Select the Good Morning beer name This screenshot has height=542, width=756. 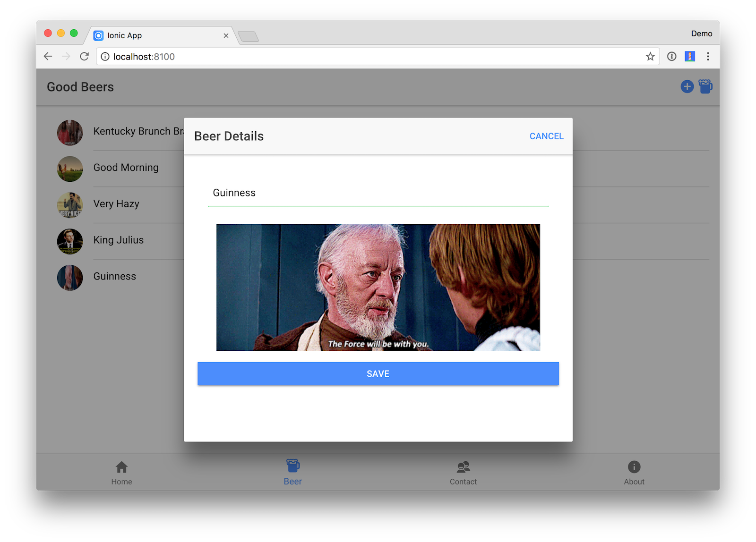(x=126, y=168)
